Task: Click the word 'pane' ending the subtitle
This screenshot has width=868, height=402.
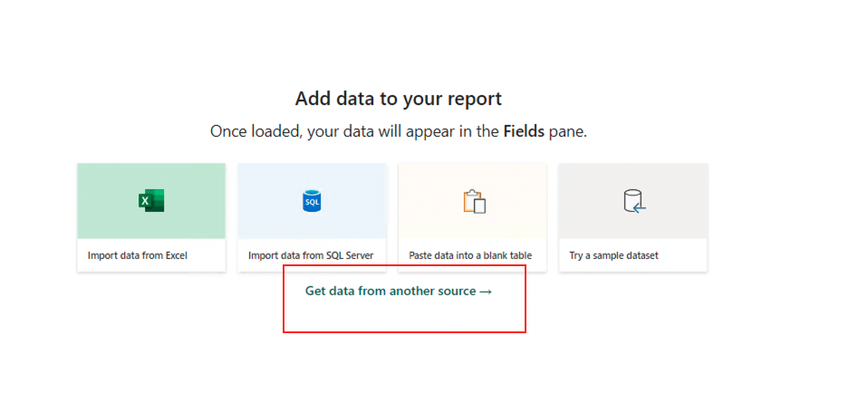Action: 568,131
